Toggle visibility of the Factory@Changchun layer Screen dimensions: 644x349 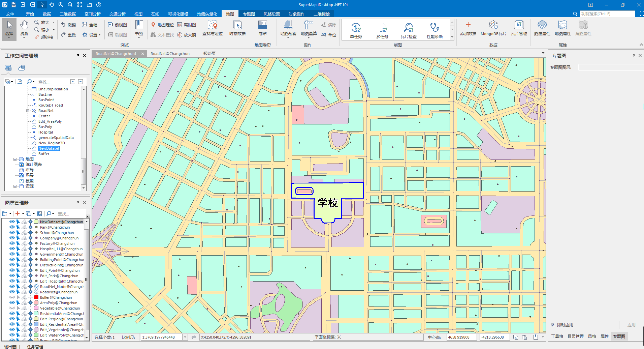tap(12, 243)
